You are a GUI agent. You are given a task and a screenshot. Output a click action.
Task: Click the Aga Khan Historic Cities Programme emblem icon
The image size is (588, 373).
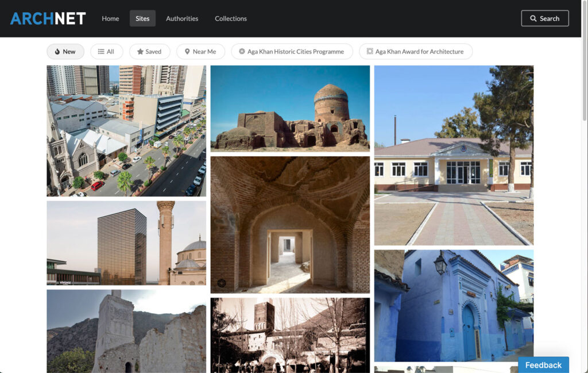pos(242,51)
